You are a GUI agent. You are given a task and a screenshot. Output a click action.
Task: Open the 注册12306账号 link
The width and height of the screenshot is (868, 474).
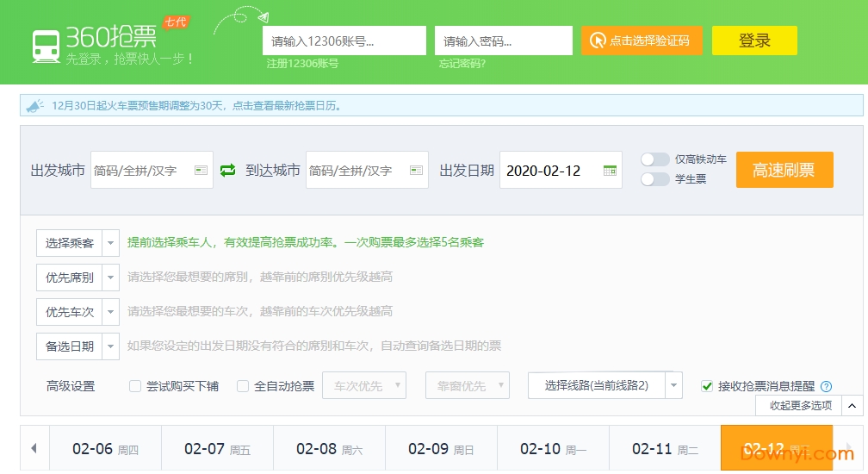pos(302,63)
